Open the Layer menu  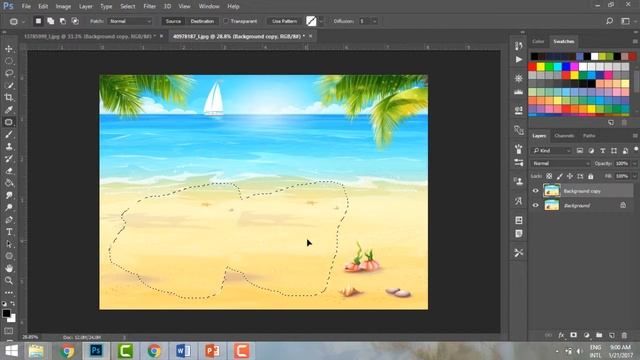85,6
